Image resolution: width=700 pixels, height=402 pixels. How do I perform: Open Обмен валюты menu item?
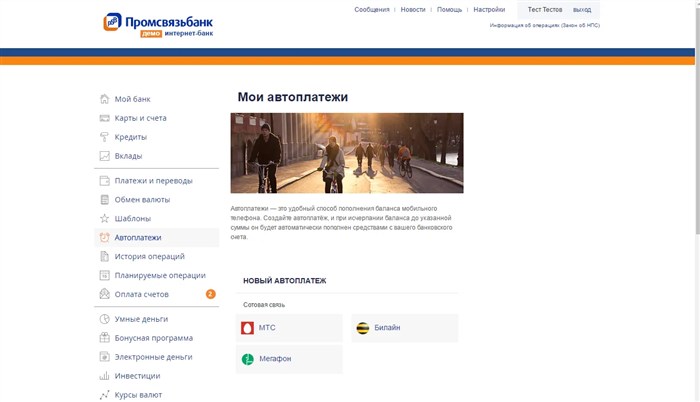(142, 200)
